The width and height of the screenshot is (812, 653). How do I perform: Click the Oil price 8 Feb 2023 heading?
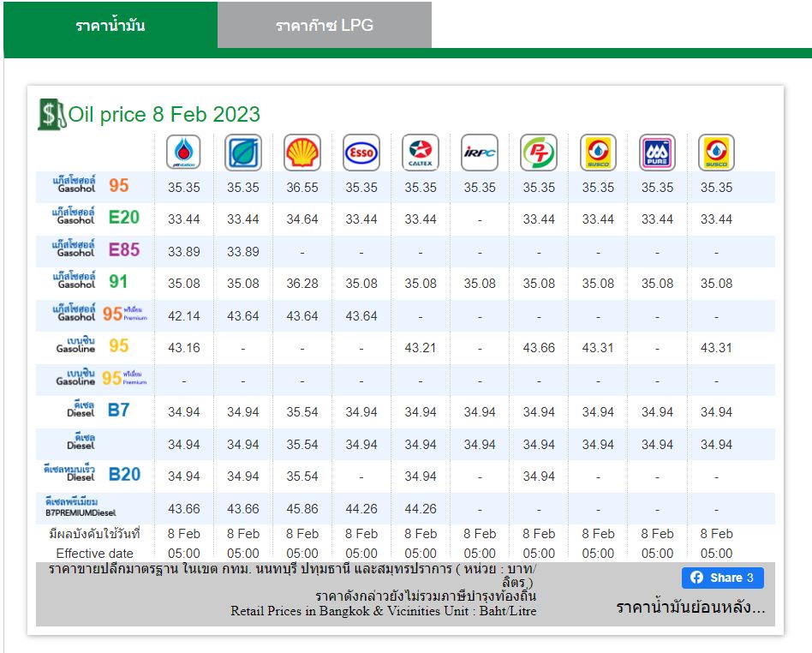(164, 115)
